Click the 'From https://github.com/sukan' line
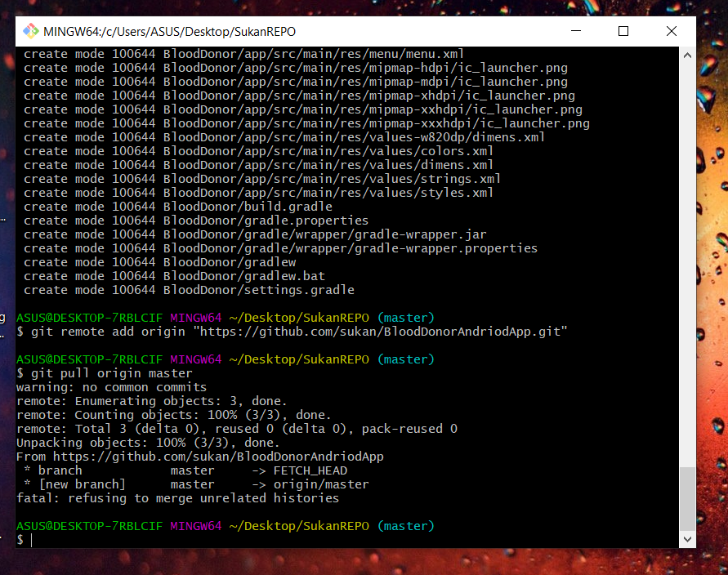The width and height of the screenshot is (728, 575). (200, 457)
